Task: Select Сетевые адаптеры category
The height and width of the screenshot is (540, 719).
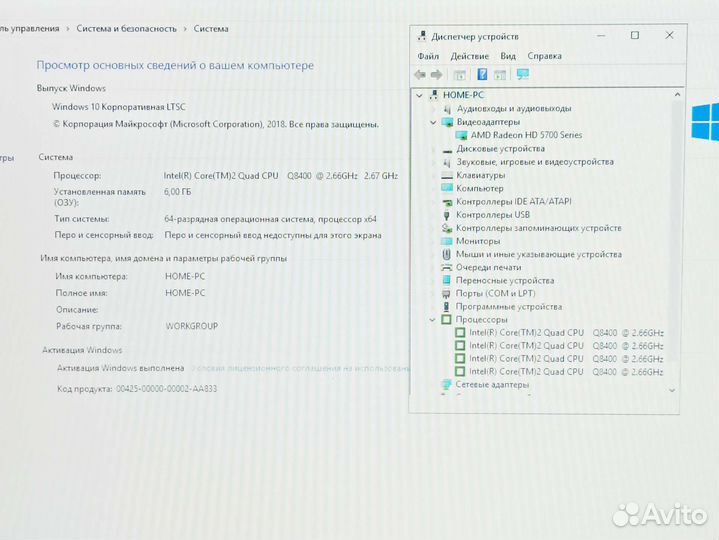Action: 492,385
